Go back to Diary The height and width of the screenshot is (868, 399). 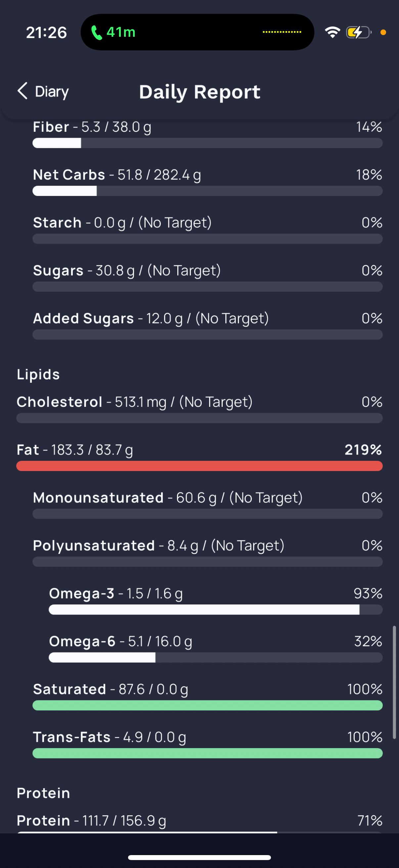coord(43,91)
